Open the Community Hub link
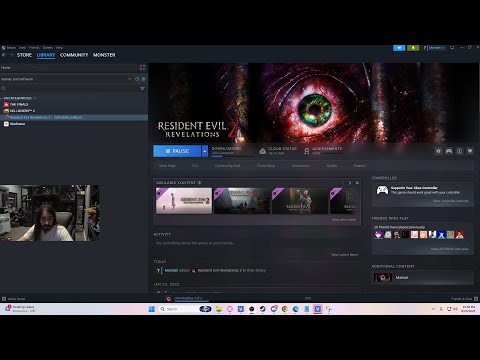Viewport: 480px width, 360px height. point(227,166)
